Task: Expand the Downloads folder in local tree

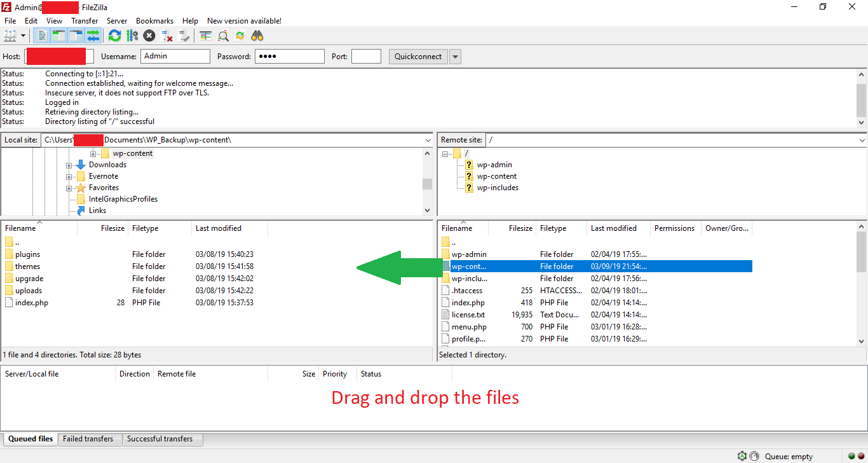Action: pos(69,164)
